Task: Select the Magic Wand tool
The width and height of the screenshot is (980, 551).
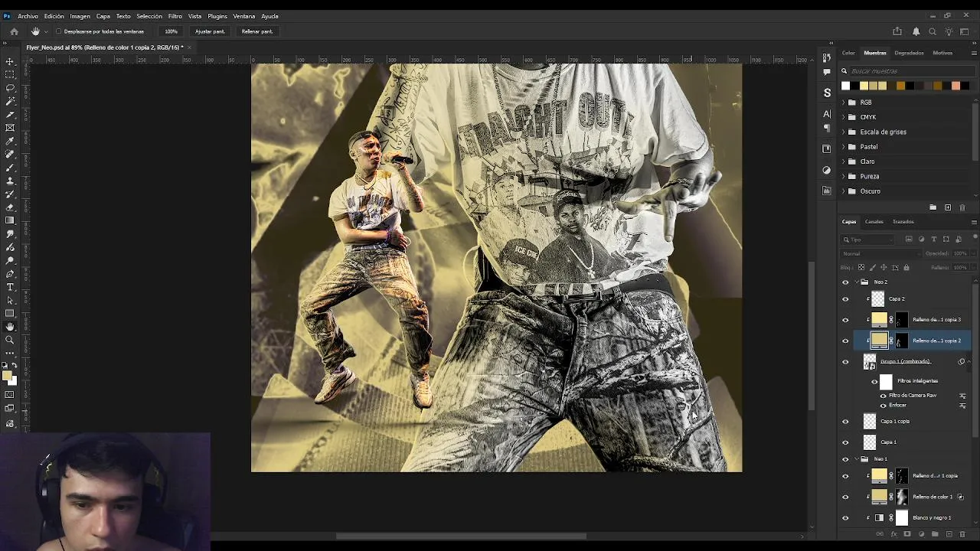Action: click(x=10, y=101)
